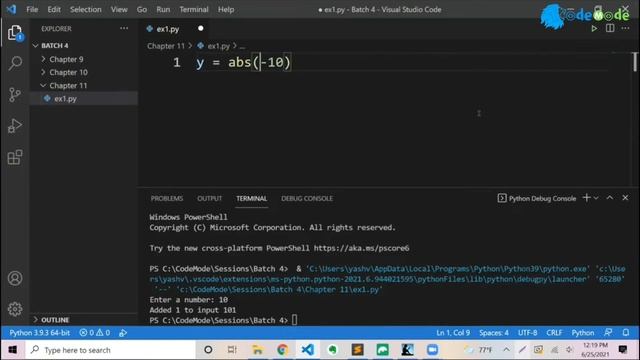640x360 pixels.
Task: Open Google Chrome from taskbar
Action: coord(282,350)
